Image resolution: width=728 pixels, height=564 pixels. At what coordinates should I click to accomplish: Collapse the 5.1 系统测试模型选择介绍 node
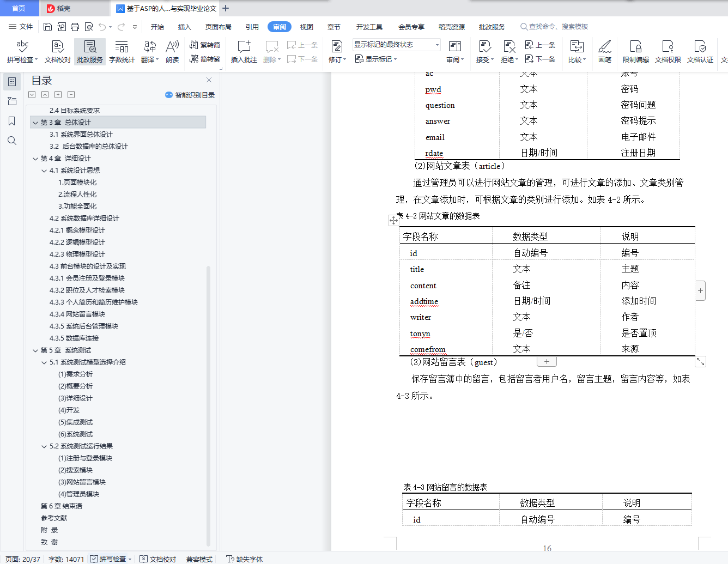pyautogui.click(x=44, y=362)
